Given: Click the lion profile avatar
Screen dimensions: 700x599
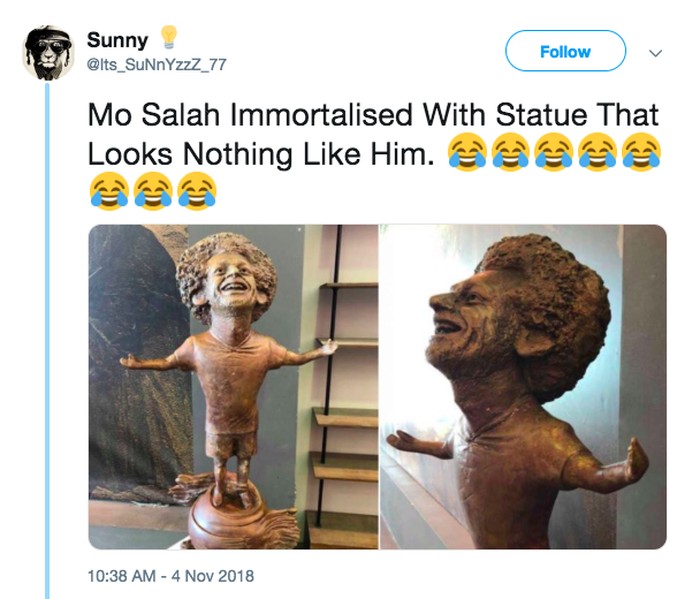Looking at the screenshot, I should click(x=48, y=52).
